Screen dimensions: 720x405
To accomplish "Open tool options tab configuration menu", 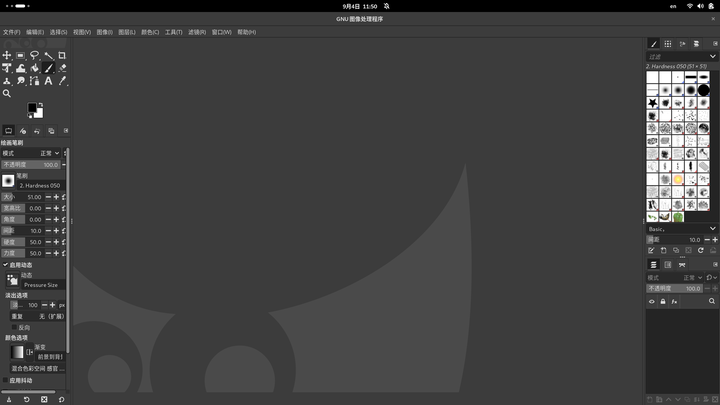I will point(66,131).
